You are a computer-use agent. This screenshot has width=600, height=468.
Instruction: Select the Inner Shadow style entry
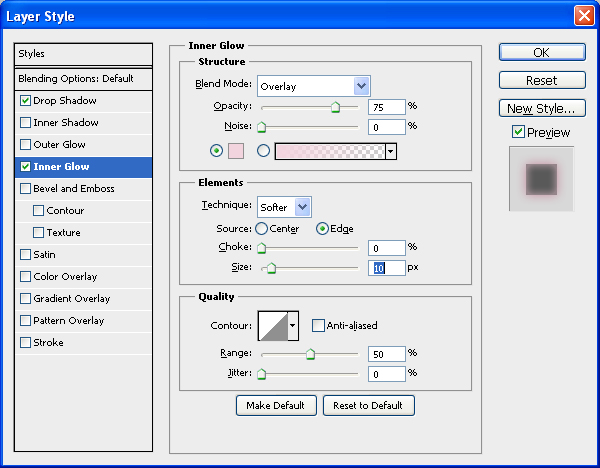(x=66, y=122)
